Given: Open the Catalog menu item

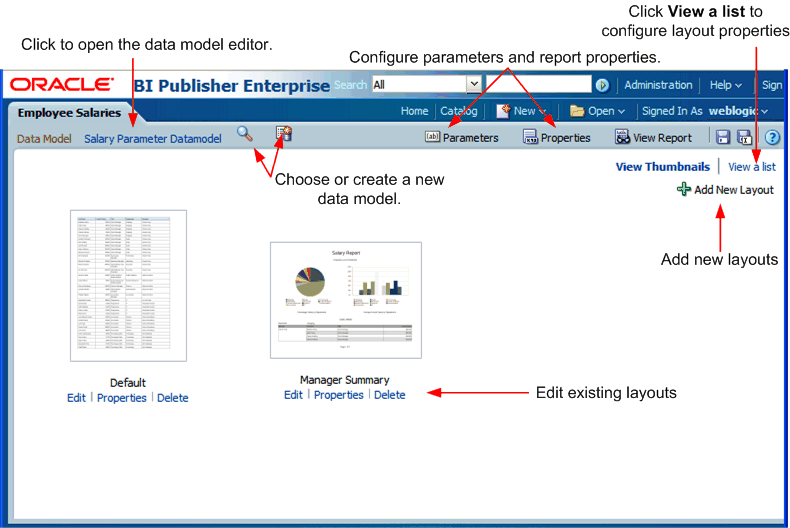Looking at the screenshot, I should pos(458,111).
